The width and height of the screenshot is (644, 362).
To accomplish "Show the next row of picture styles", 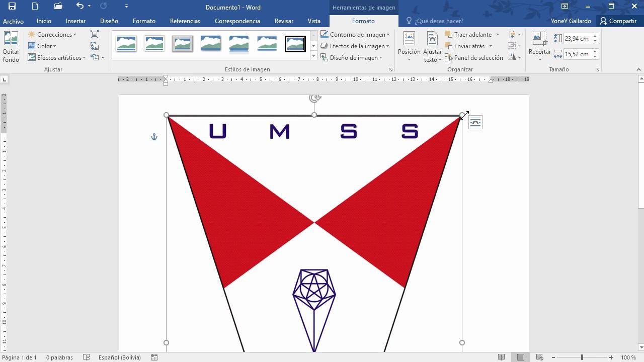I will 313,46.
